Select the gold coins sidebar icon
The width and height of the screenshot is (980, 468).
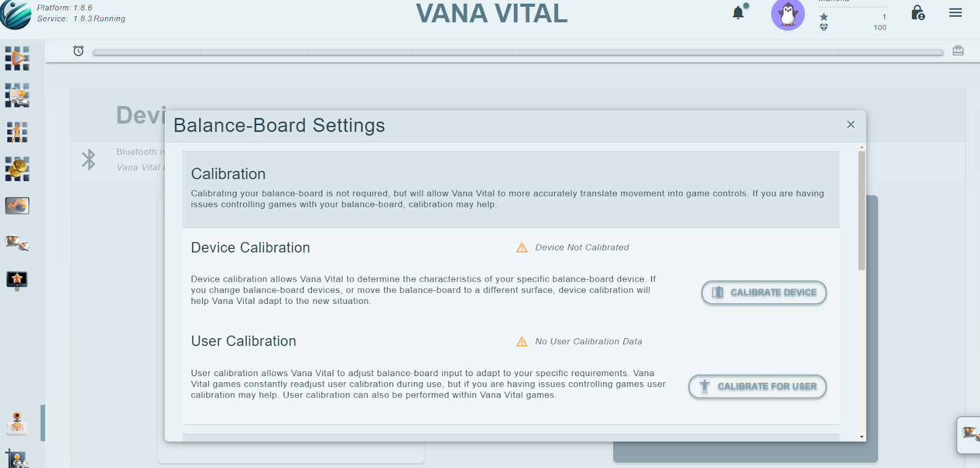pyautogui.click(x=17, y=169)
